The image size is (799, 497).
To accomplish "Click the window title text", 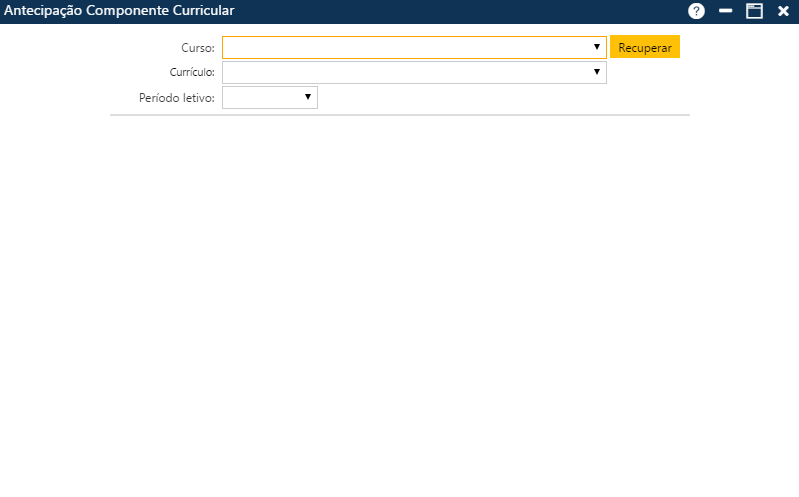I will [x=119, y=11].
